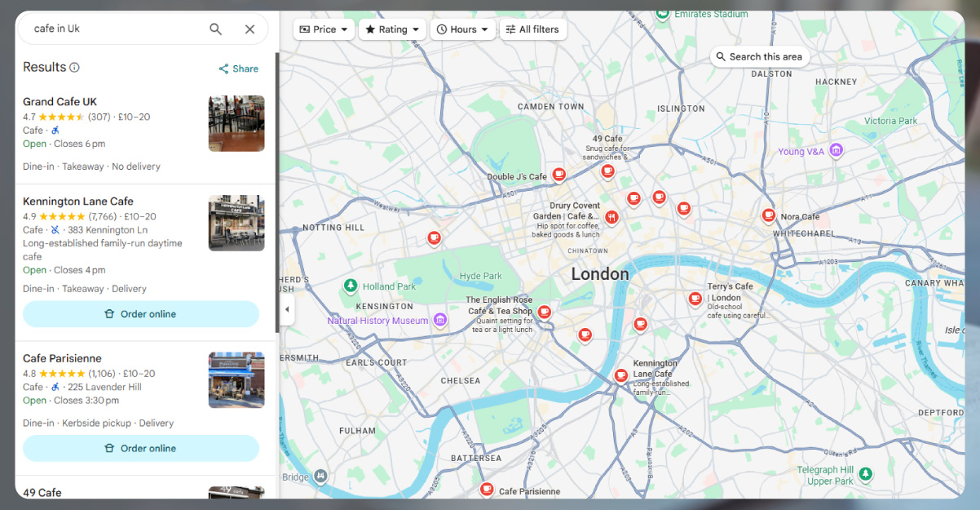This screenshot has width=980, height=510.
Task: Collapse the side panel arrow
Action: coord(287,309)
